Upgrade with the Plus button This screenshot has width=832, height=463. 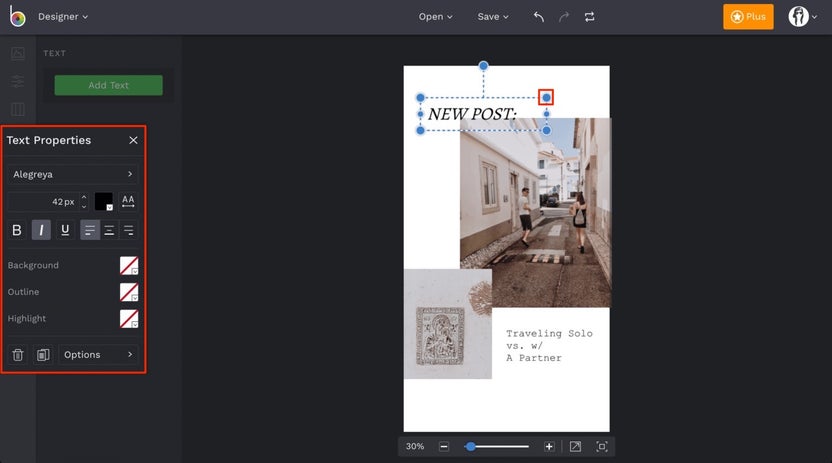[x=748, y=16]
